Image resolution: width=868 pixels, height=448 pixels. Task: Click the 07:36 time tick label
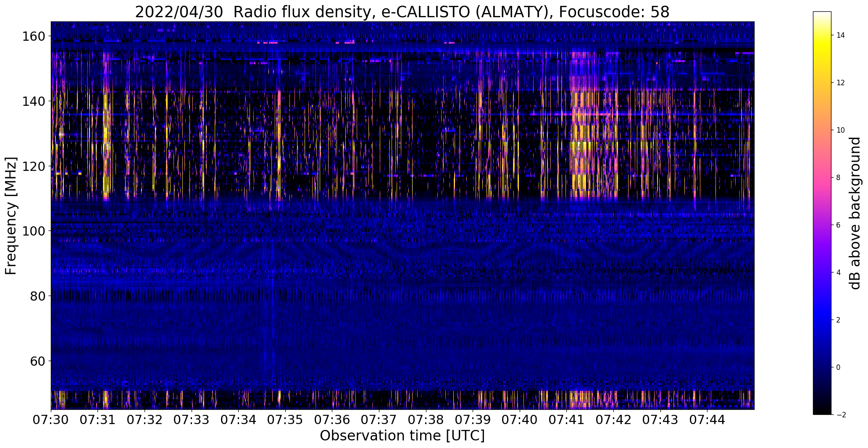(332, 419)
